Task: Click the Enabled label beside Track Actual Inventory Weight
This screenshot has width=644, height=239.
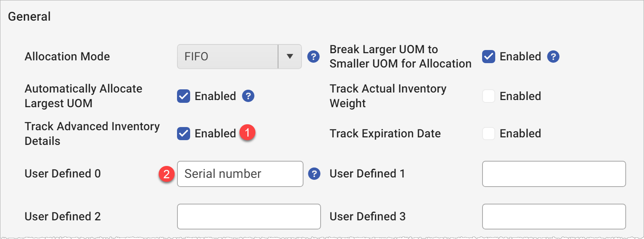Action: tap(521, 96)
